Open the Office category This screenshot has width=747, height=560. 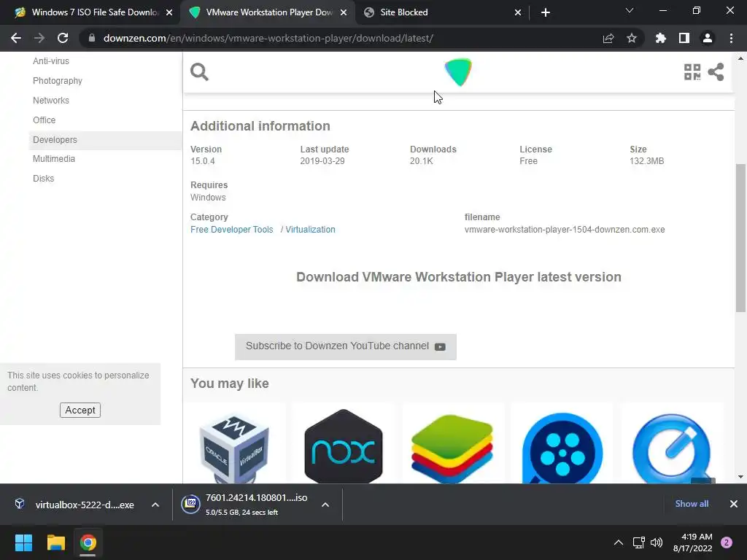(x=44, y=120)
